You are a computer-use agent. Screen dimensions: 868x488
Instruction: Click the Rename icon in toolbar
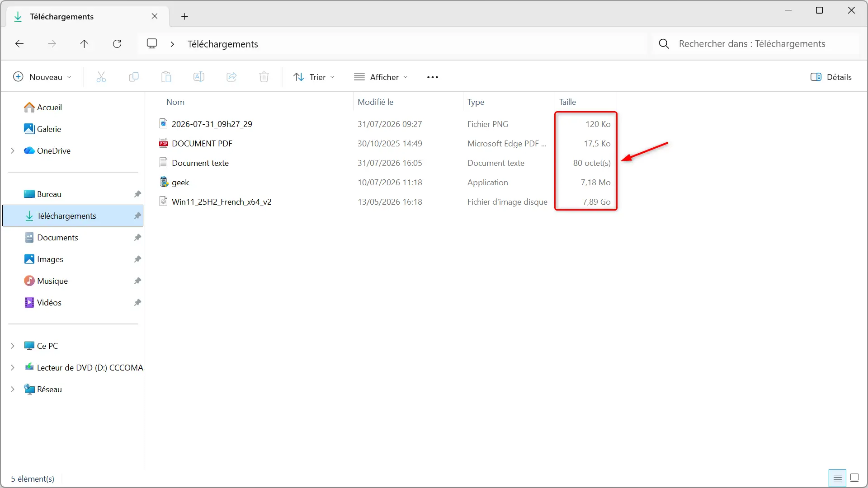(x=199, y=77)
